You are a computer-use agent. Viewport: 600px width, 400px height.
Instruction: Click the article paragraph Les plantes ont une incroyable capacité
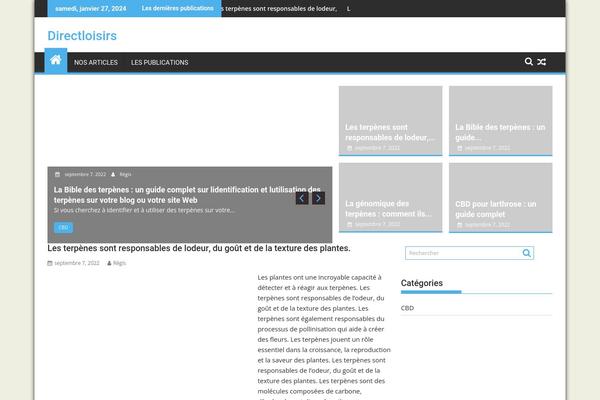[324, 334]
